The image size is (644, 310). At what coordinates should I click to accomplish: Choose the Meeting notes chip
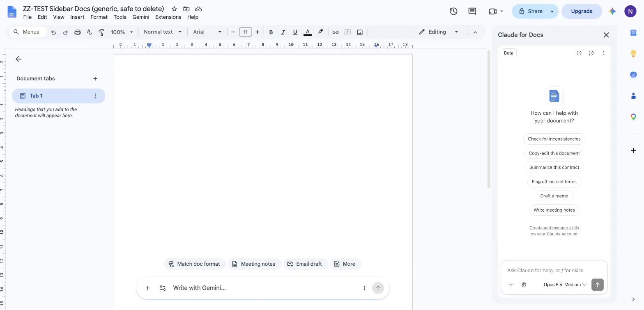254,264
